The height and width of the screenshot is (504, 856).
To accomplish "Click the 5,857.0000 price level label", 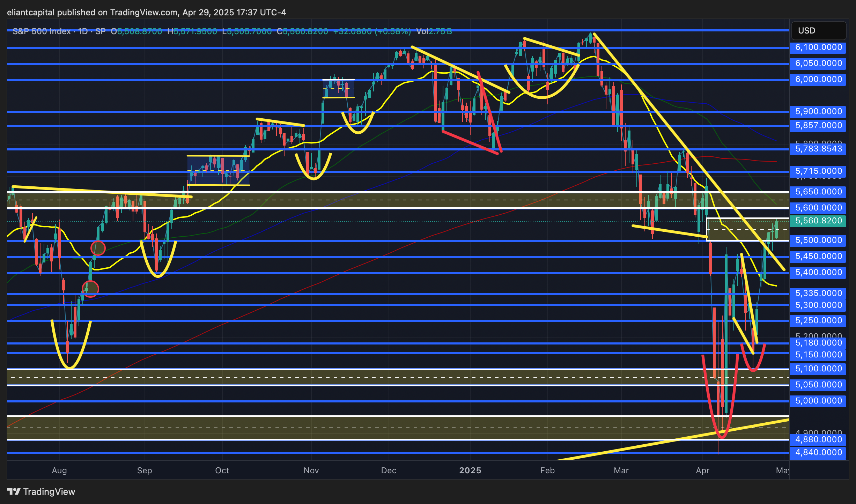I will [818, 125].
